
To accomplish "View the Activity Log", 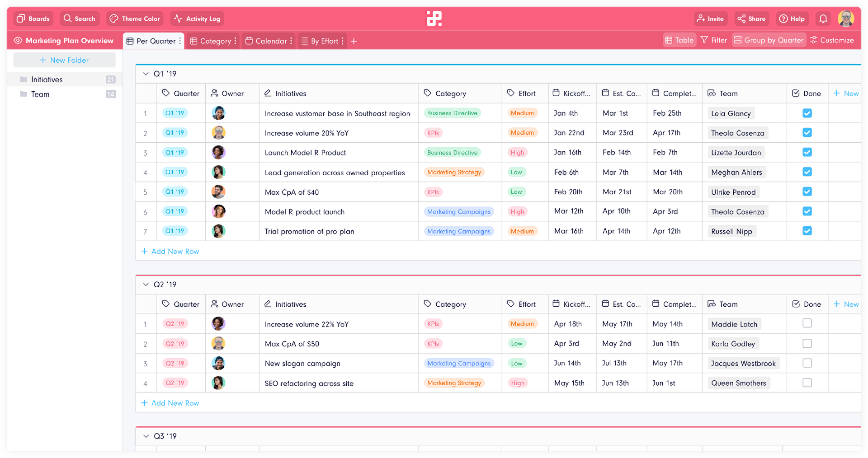I will (197, 19).
